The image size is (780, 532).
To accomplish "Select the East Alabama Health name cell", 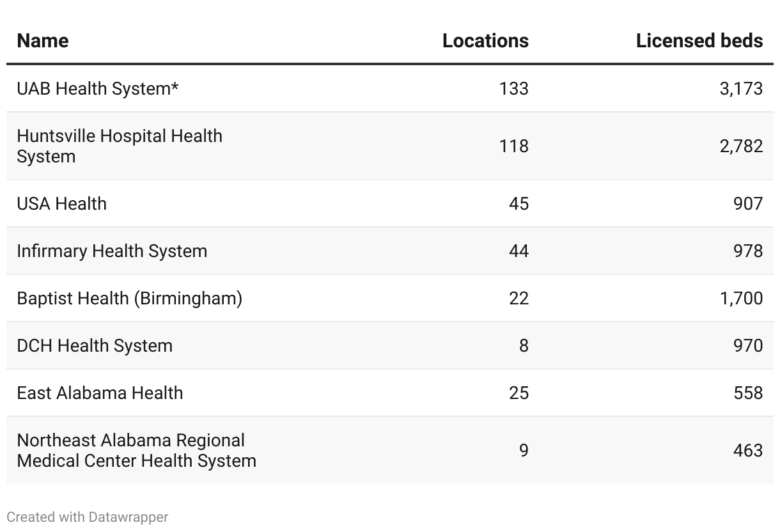I will 100,393.
